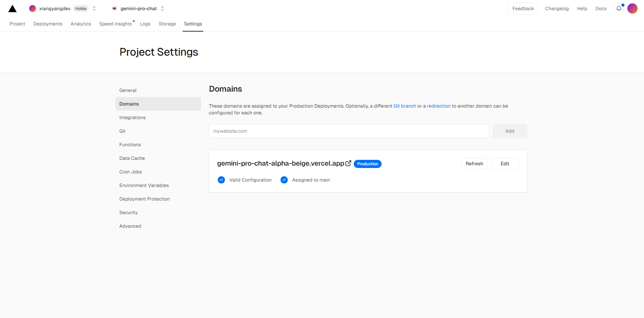Click the Hobby plan badge
644x318 pixels.
point(81,8)
